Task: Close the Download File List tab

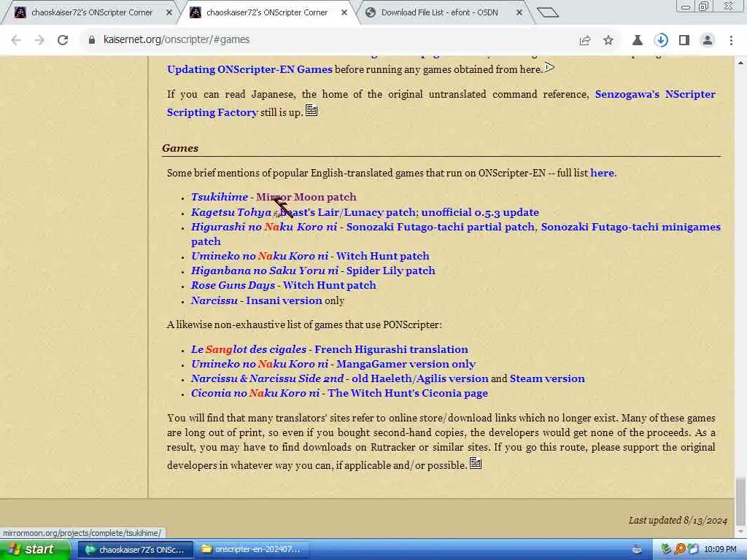Action: [x=519, y=13]
